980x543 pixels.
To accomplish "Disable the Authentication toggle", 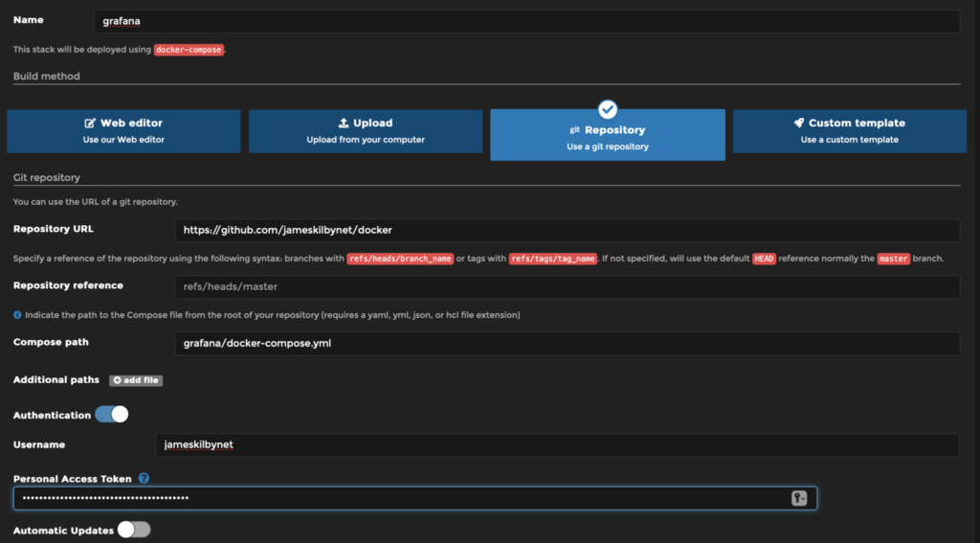I will [x=111, y=415].
